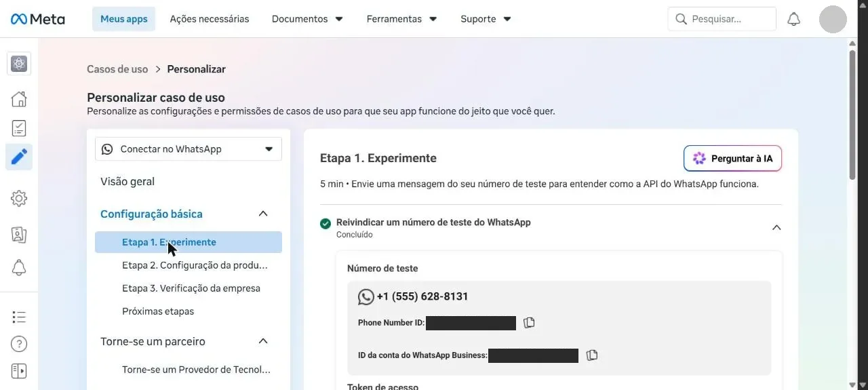Image resolution: width=868 pixels, height=390 pixels.
Task: Copy the WhatsApp Business account ID
Action: point(592,355)
